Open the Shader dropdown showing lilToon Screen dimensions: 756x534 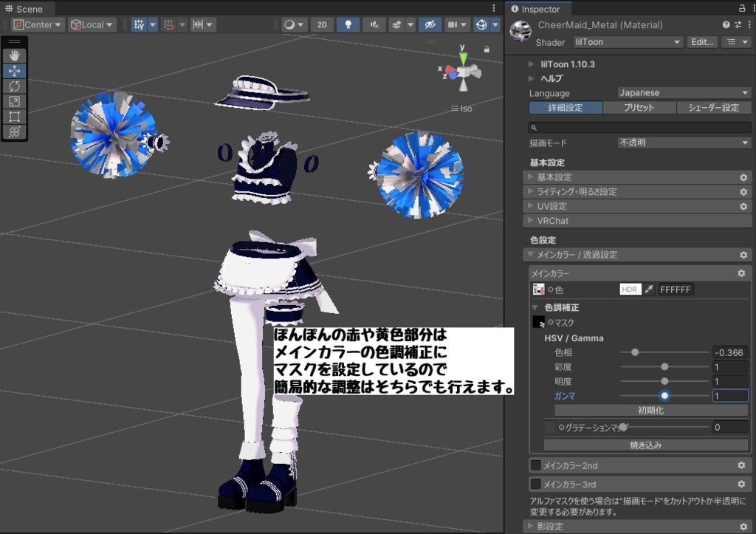pos(626,42)
